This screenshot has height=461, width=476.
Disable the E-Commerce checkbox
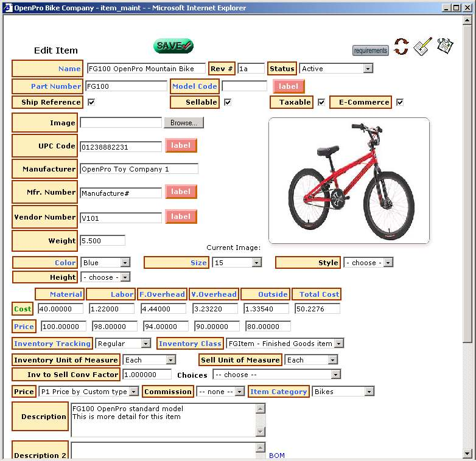pyautogui.click(x=400, y=102)
